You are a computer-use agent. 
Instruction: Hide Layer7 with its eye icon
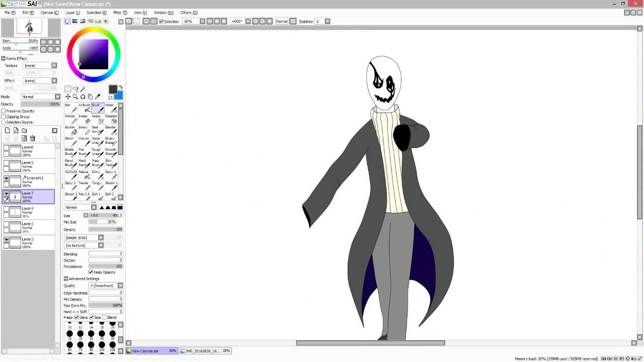pos(6,194)
